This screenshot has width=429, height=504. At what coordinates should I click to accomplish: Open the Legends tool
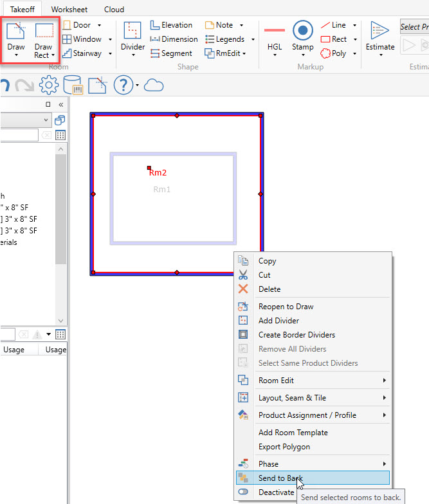pyautogui.click(x=225, y=39)
